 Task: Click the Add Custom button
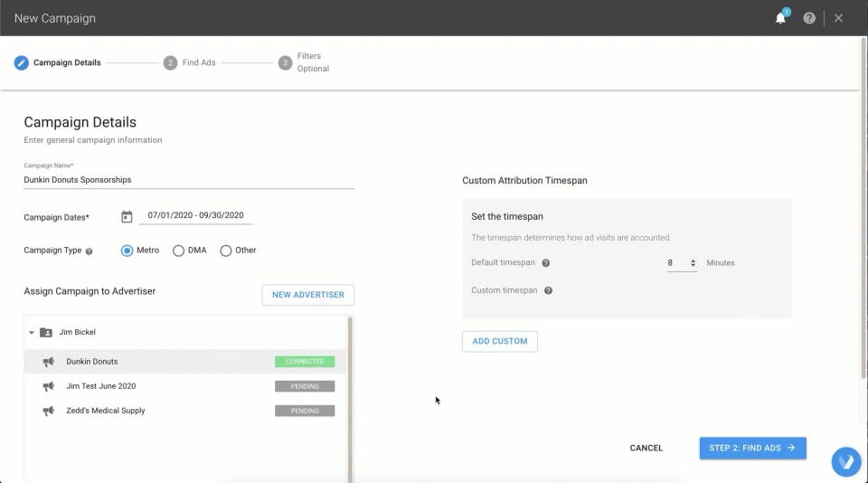[499, 341]
